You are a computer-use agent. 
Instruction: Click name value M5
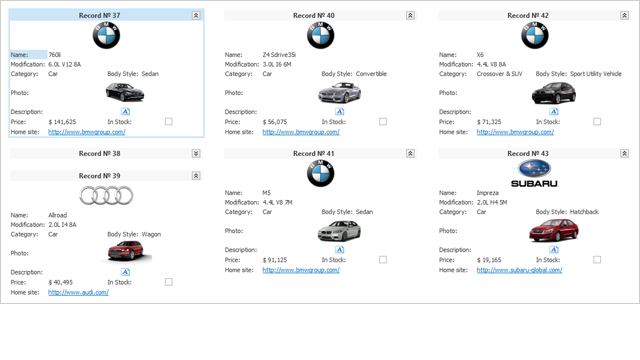(x=267, y=193)
